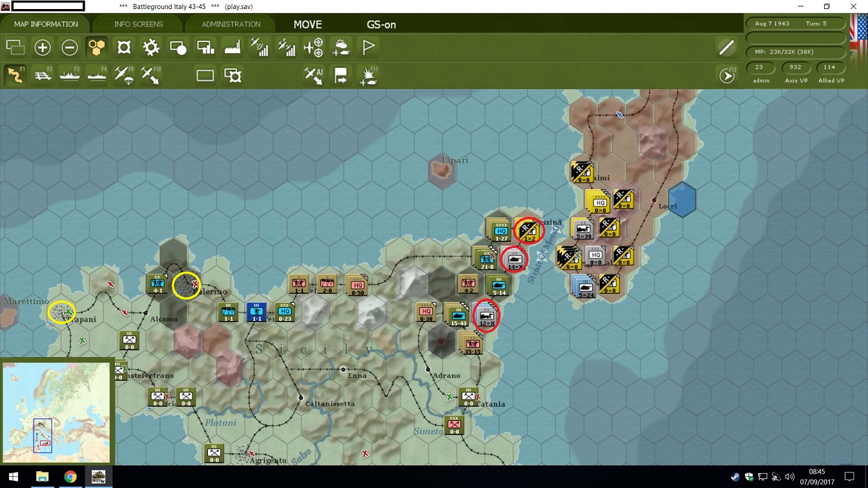Click the empty rectangle toolbar icon

tap(205, 76)
